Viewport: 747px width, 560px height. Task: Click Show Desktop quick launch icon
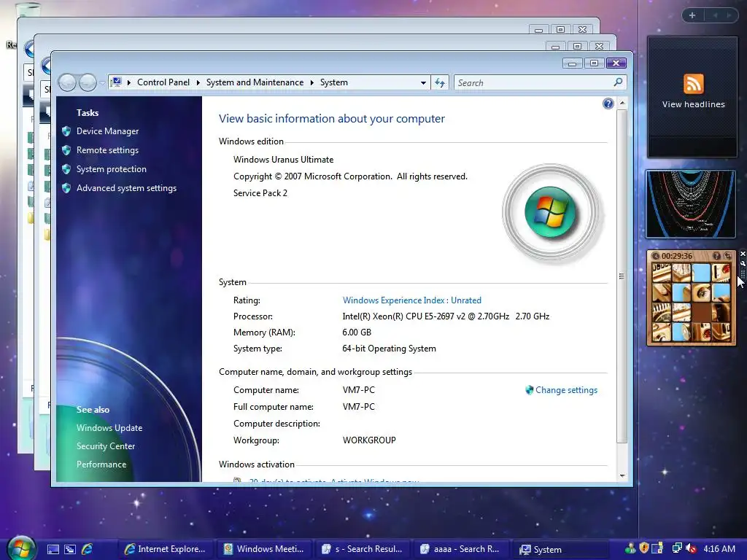(53, 549)
